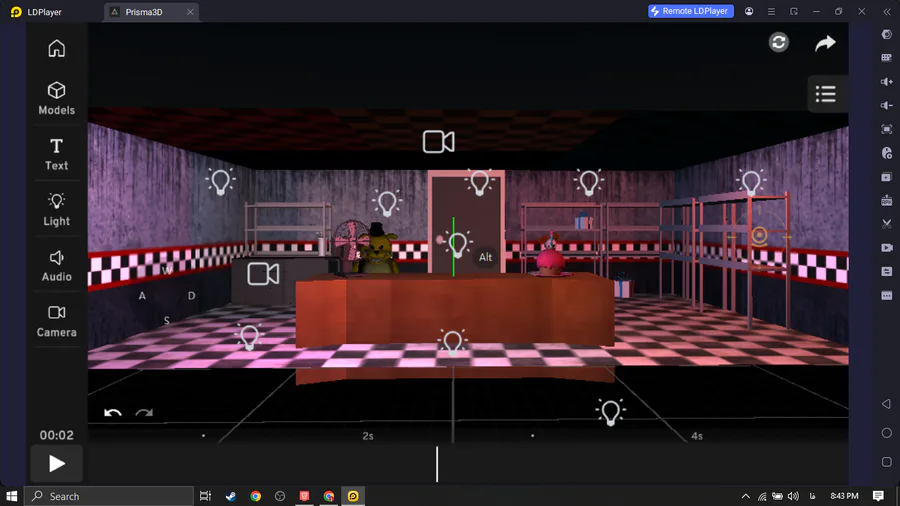
Task: Open Steam from the taskbar
Action: click(x=231, y=496)
